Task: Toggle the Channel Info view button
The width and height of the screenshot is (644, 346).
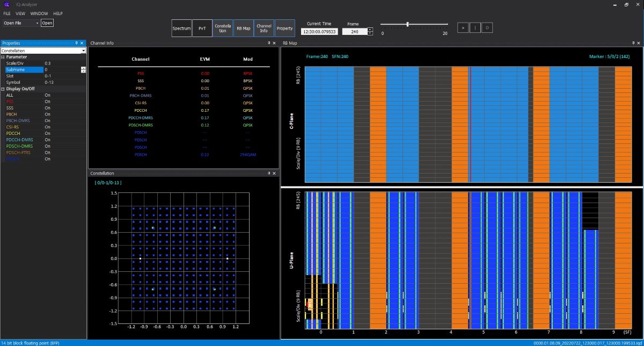Action: click(x=264, y=28)
